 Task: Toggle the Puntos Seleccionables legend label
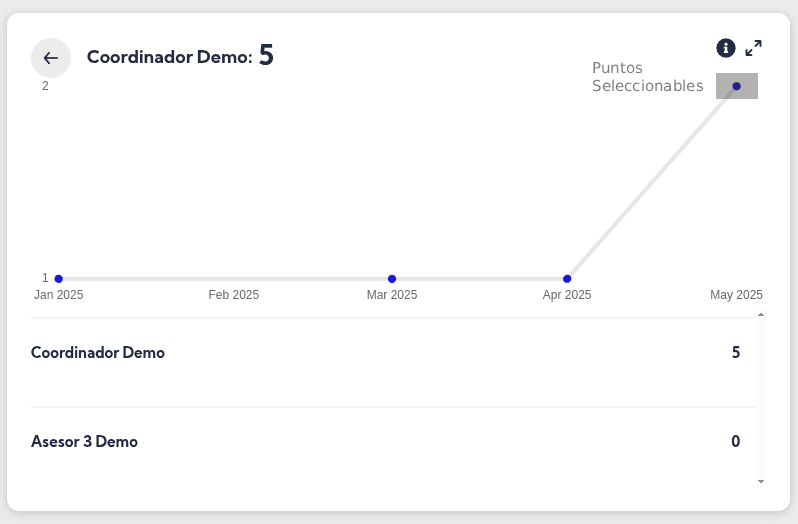(x=647, y=77)
